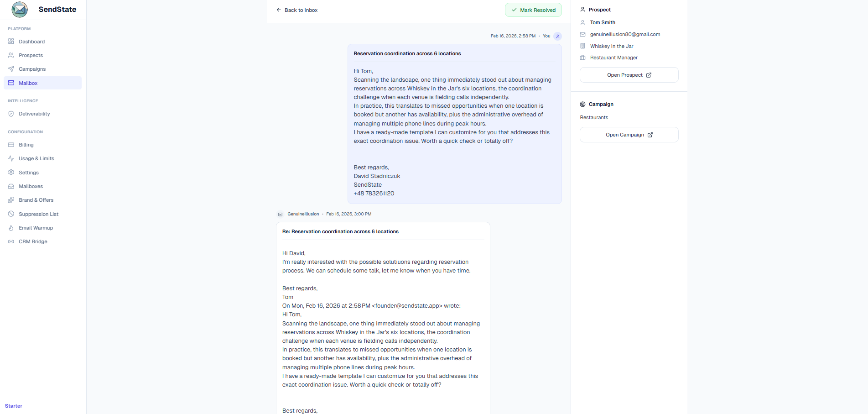Viewport: 868px width, 414px height.
Task: Open Settings using the gear icon
Action: pyautogui.click(x=11, y=173)
